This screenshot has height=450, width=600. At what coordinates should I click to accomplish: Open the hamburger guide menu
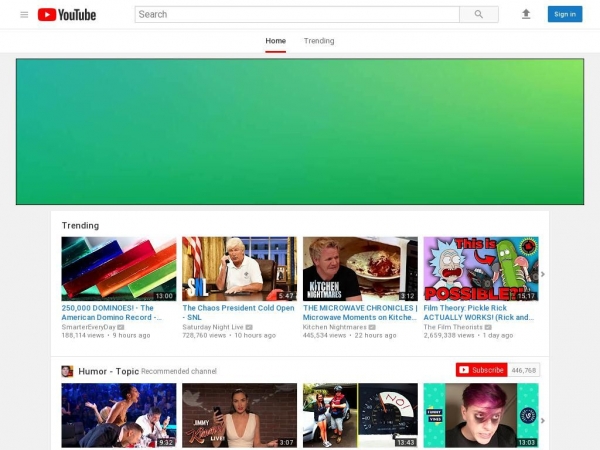pyautogui.click(x=24, y=15)
